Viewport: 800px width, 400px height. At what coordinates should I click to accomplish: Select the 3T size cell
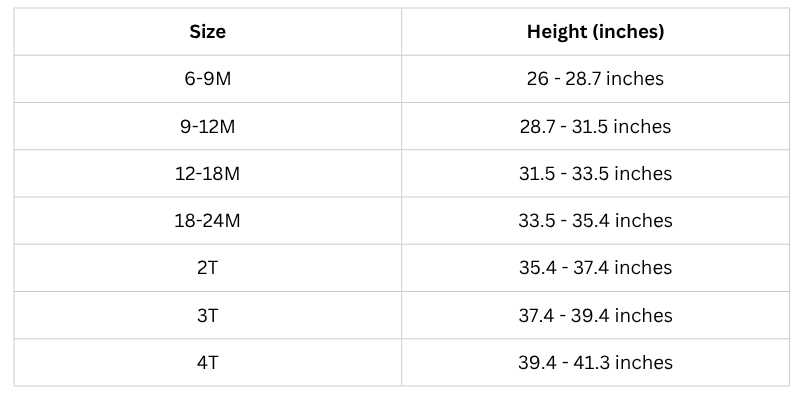tap(208, 315)
